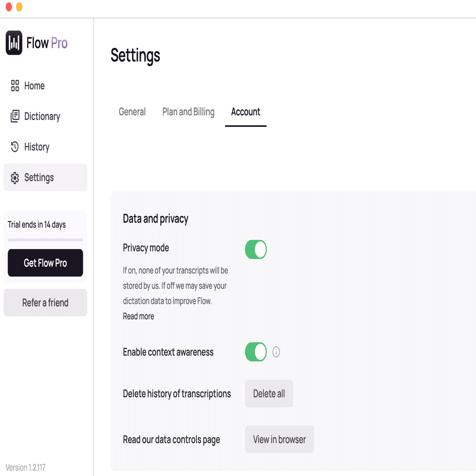
Task: Switch to the General tab
Action: click(132, 112)
